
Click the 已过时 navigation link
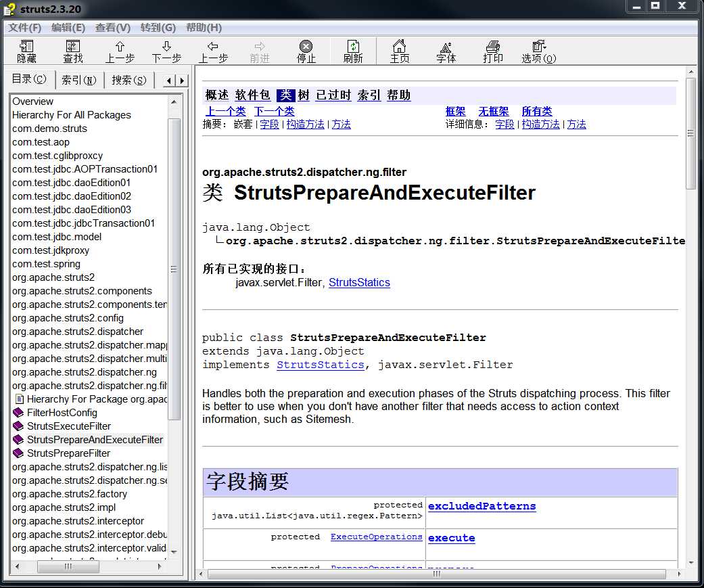[x=333, y=95]
